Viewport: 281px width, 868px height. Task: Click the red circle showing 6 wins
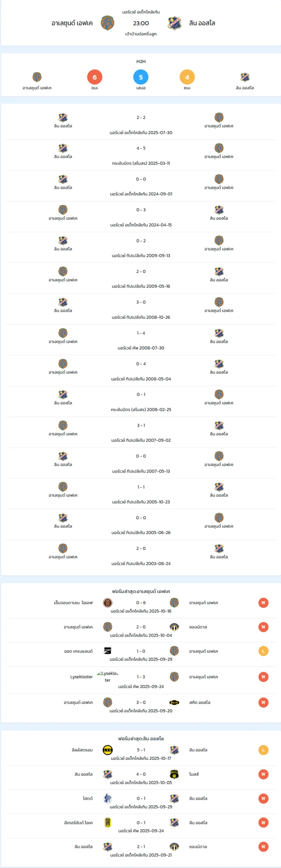(94, 77)
